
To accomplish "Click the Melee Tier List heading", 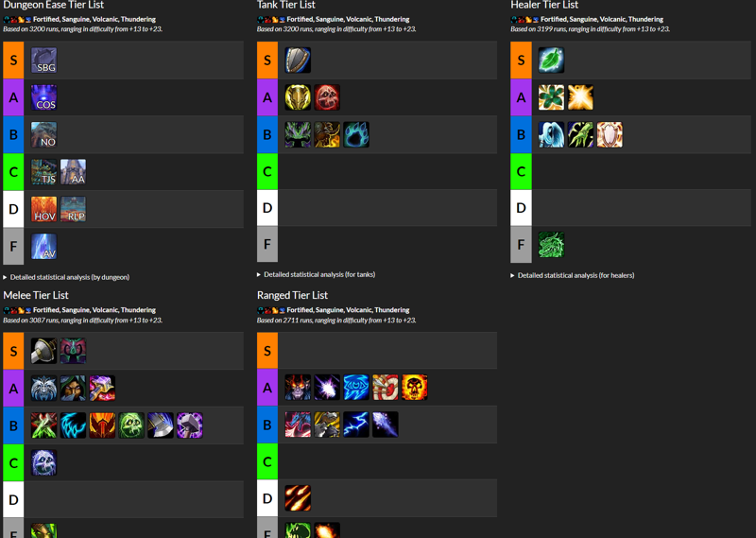I will [36, 295].
